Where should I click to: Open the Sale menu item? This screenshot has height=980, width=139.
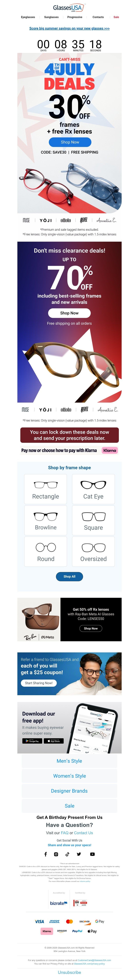116,17
